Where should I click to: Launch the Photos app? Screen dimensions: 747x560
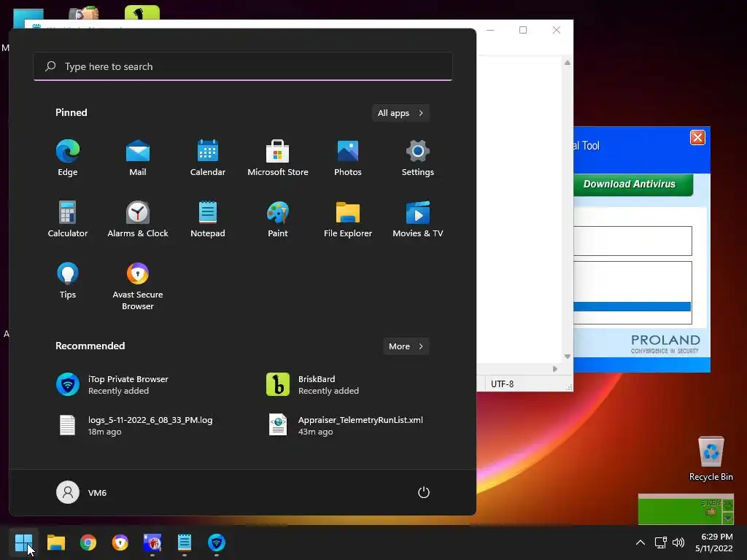348,158
